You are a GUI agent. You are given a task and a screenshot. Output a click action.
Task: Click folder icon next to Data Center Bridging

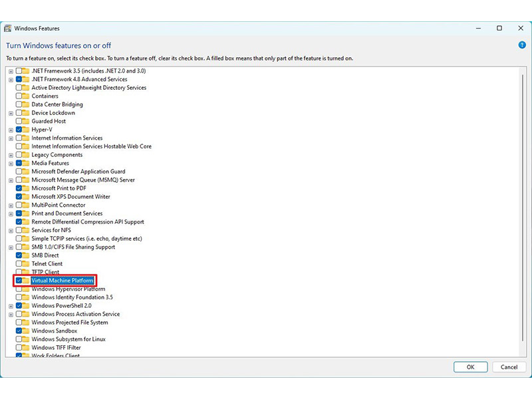(x=26, y=104)
